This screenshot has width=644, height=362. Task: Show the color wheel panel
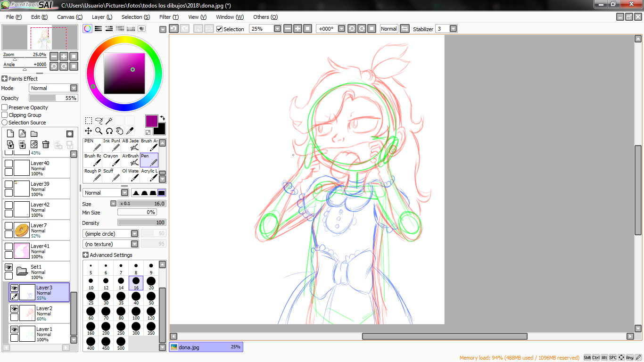[x=88, y=29]
